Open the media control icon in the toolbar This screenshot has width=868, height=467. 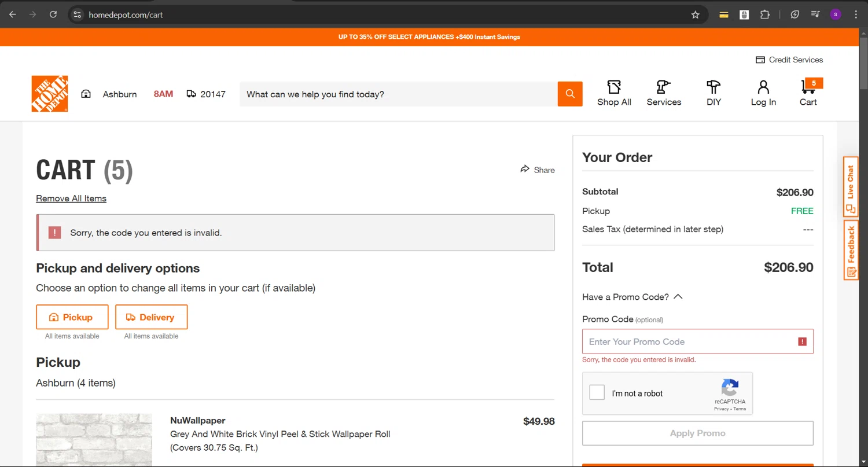pyautogui.click(x=815, y=14)
